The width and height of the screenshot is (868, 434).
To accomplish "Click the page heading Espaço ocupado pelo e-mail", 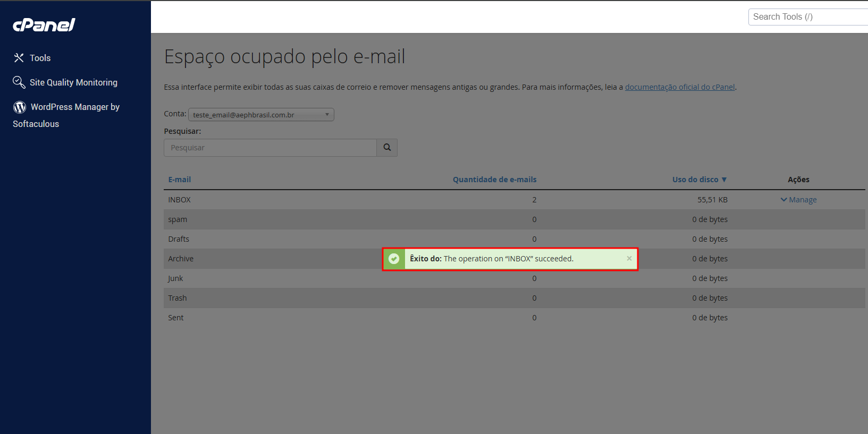I will tap(284, 57).
